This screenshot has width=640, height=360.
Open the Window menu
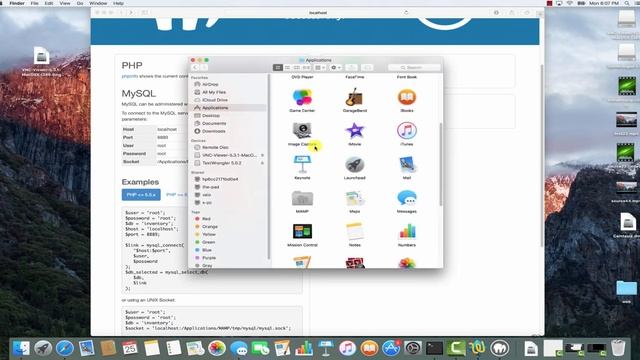(x=98, y=3)
